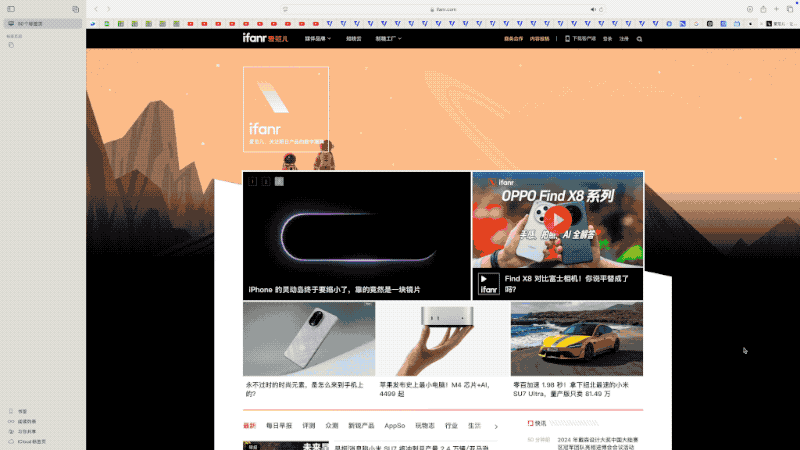Select carousel slide indicator 2
800x450 pixels.
click(x=266, y=182)
